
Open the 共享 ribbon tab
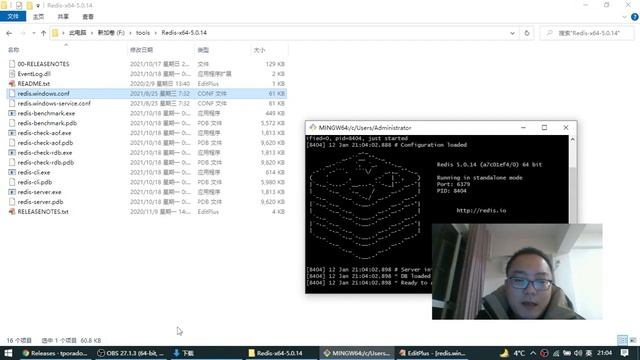[x=63, y=17]
